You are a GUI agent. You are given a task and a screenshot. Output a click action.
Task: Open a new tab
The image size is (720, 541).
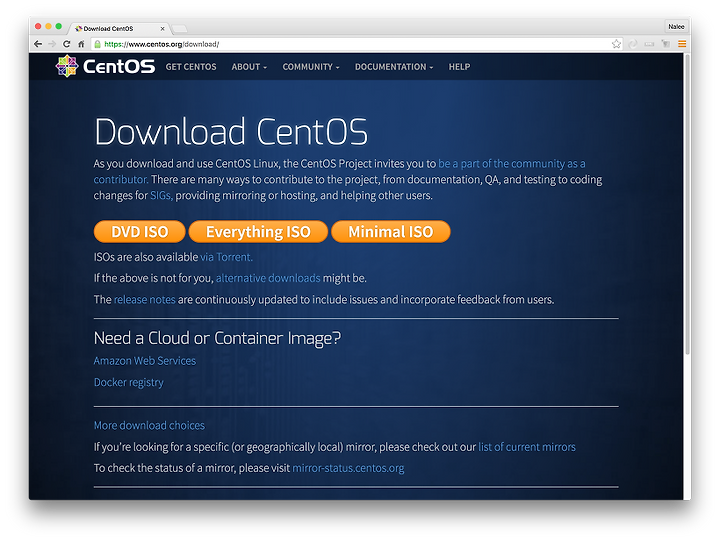coord(179,29)
